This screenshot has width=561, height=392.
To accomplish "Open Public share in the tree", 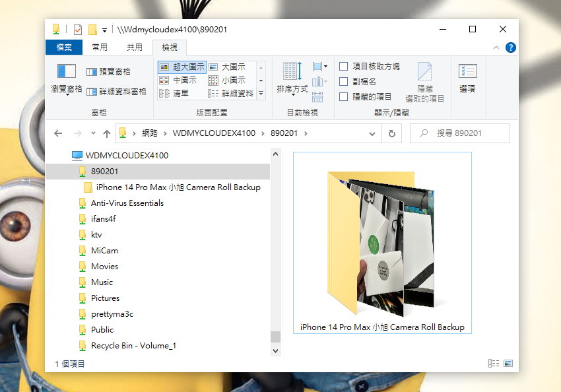I will tap(96, 330).
